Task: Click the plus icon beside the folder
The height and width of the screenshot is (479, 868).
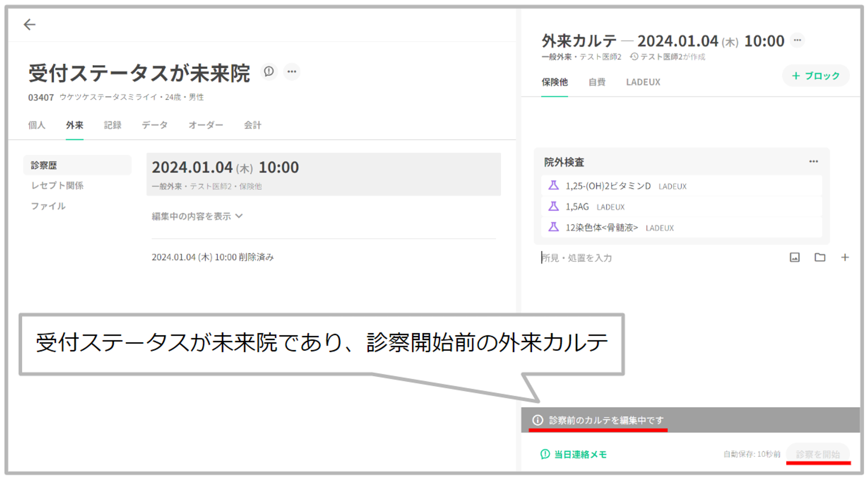Action: click(845, 258)
